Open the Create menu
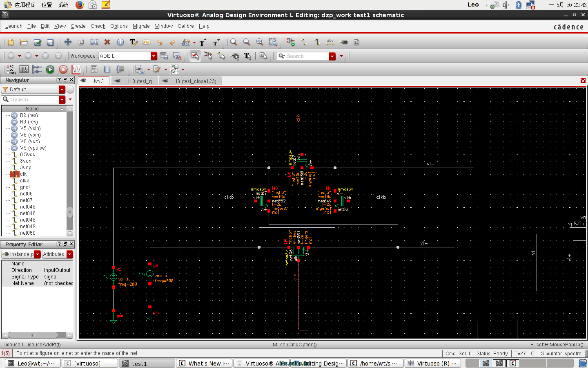 [78, 26]
